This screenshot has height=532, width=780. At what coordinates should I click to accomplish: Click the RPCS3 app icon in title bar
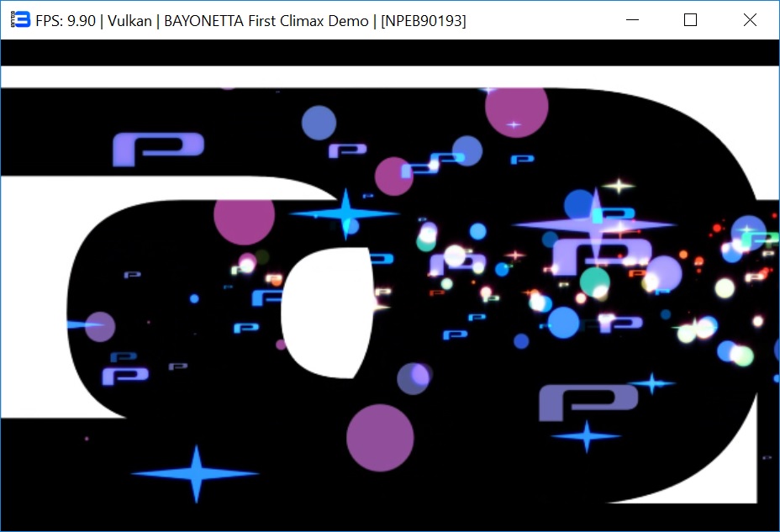[x=20, y=20]
